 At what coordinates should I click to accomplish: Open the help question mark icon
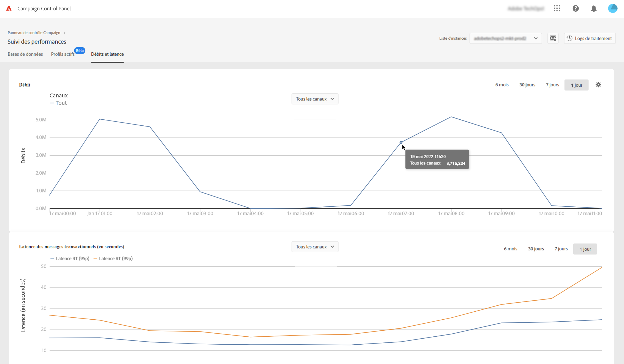[576, 8]
